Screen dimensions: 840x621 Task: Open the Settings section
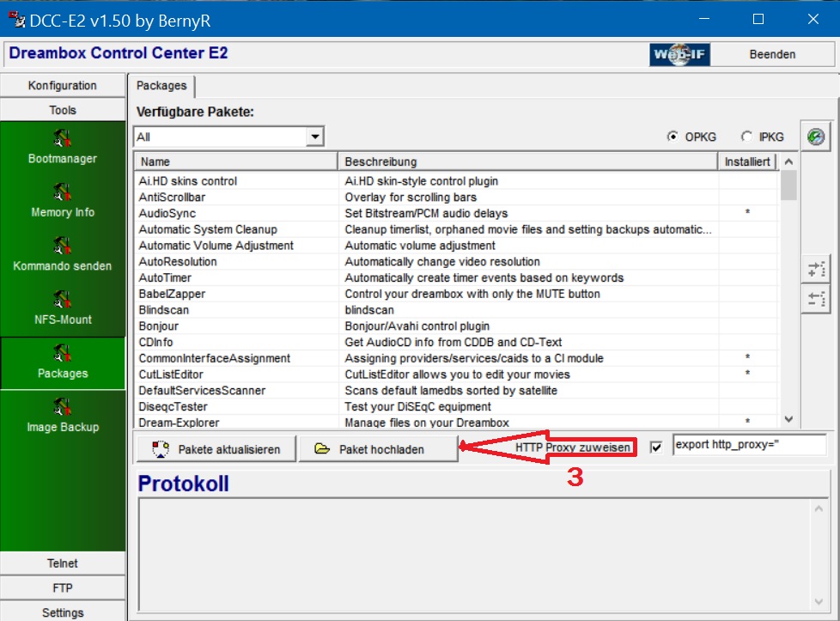pyautogui.click(x=63, y=612)
